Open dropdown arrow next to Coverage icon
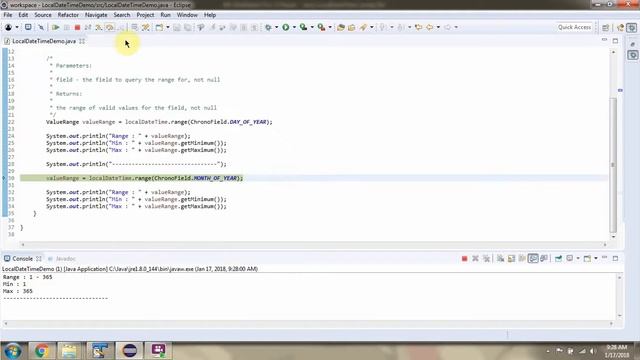Viewport: 640px width, 360px height. point(312,27)
